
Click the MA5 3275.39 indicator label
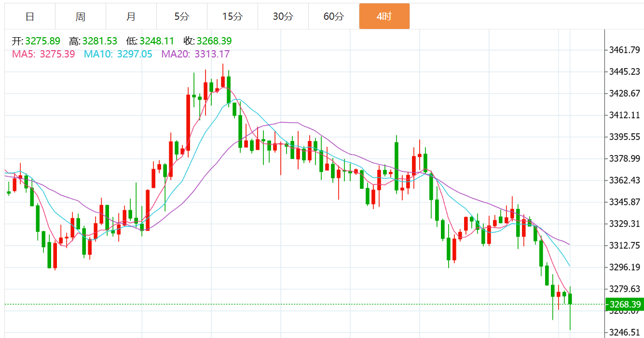pyautogui.click(x=43, y=54)
